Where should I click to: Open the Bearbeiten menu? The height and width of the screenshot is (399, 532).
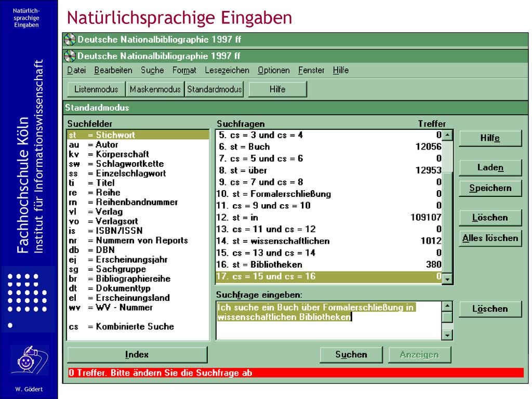coord(113,70)
